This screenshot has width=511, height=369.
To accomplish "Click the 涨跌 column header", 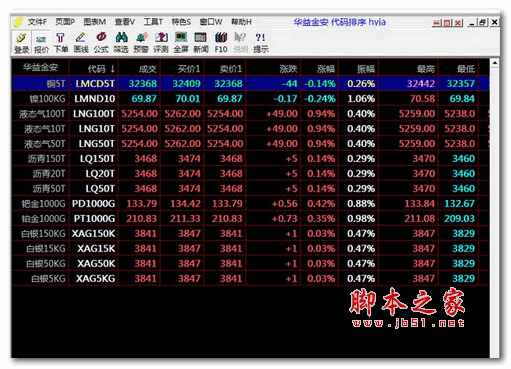I will click(273, 68).
